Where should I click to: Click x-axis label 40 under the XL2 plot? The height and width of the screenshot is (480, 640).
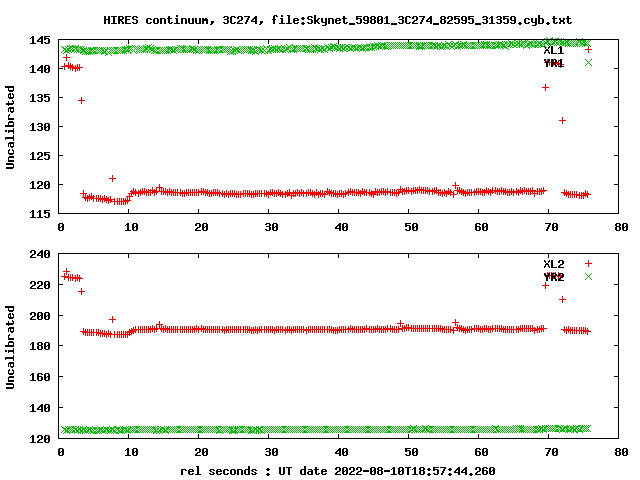coord(342,453)
